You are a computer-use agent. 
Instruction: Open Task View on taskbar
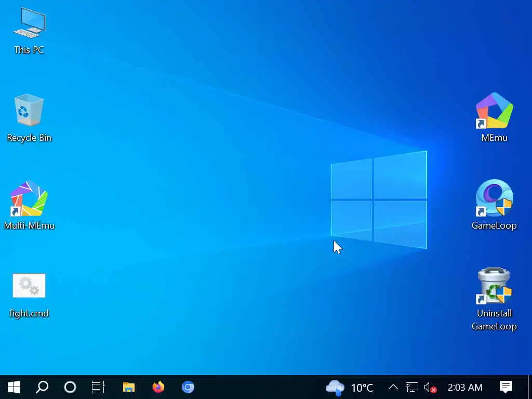coord(98,387)
